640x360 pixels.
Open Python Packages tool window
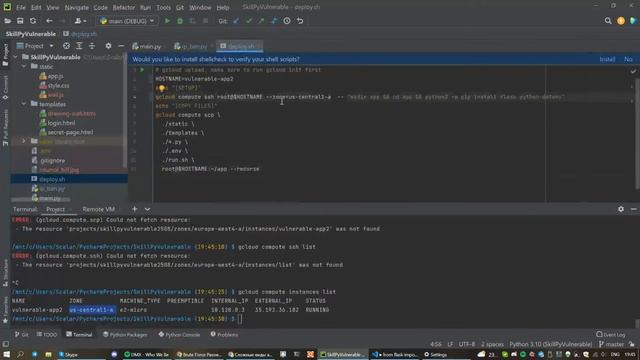(125, 334)
